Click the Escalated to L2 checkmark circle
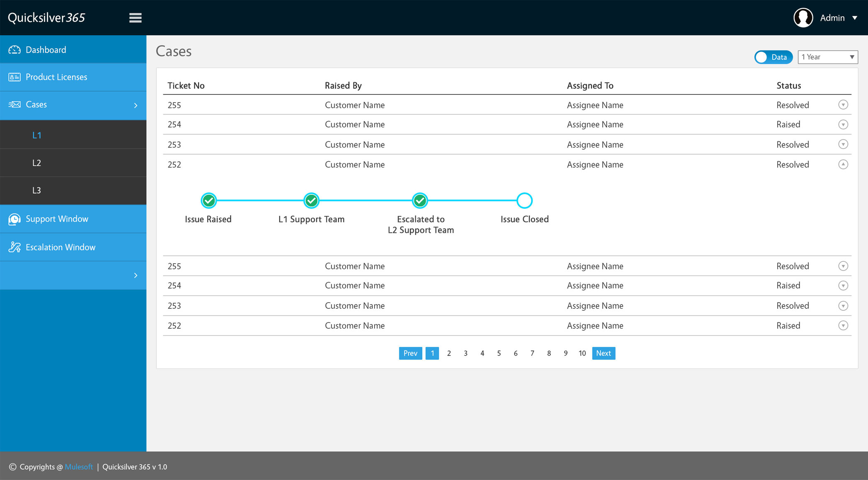The image size is (868, 480). pos(420,201)
